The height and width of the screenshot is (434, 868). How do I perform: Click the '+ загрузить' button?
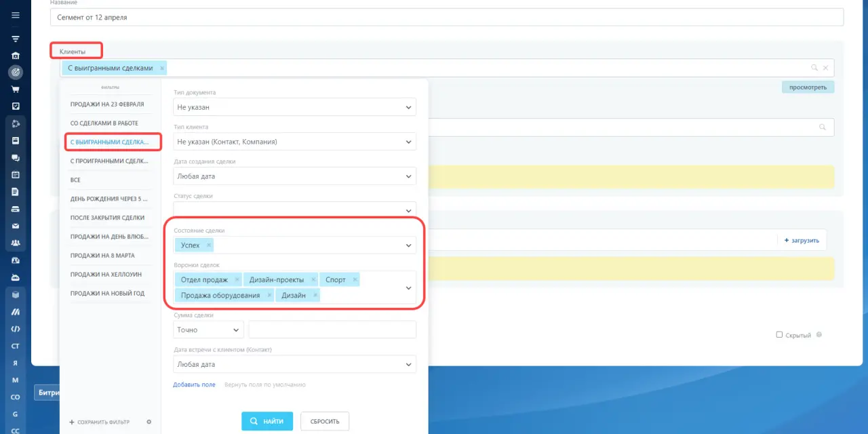point(802,241)
